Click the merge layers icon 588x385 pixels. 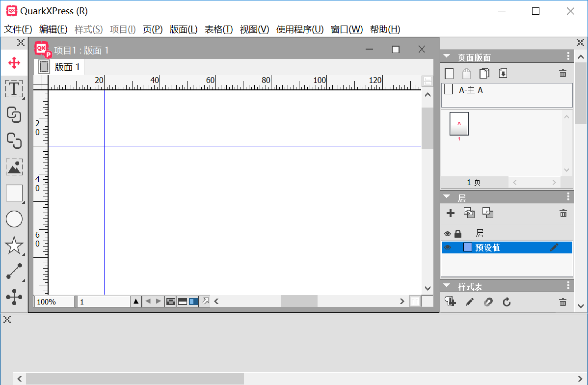pos(488,213)
